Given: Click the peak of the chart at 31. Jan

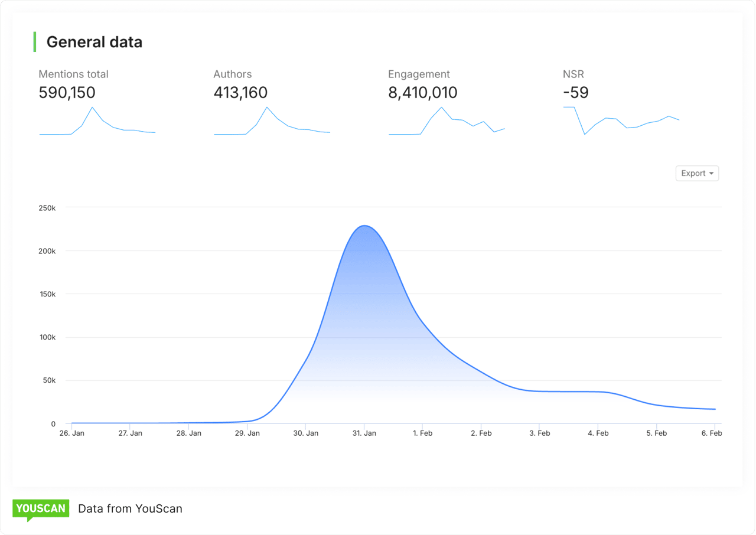Looking at the screenshot, I should 365,226.
